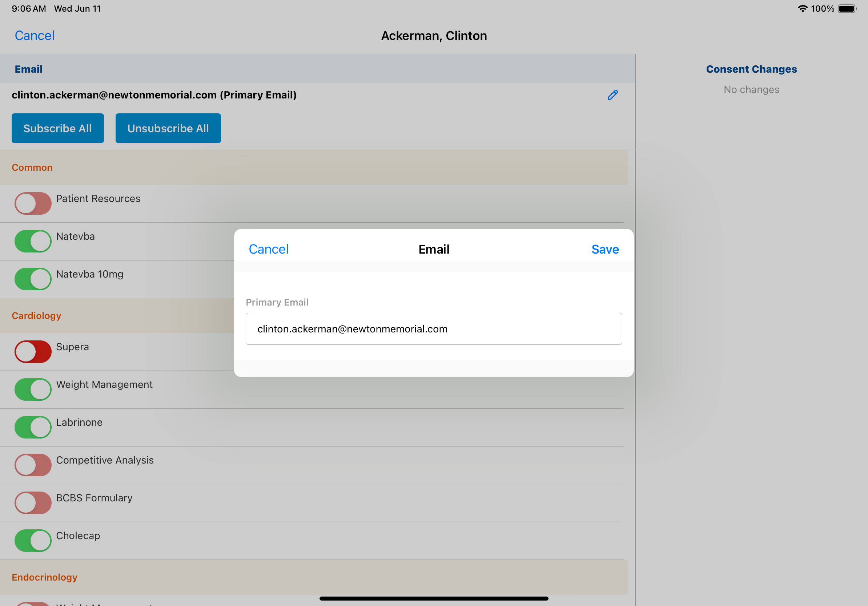Image resolution: width=868 pixels, height=606 pixels.
Task: Turn off the Natevba subscription toggle
Action: click(x=33, y=241)
